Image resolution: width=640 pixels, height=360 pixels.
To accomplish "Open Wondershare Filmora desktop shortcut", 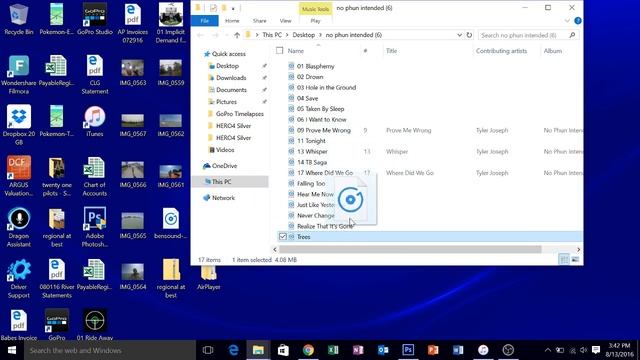I will 18,74.
